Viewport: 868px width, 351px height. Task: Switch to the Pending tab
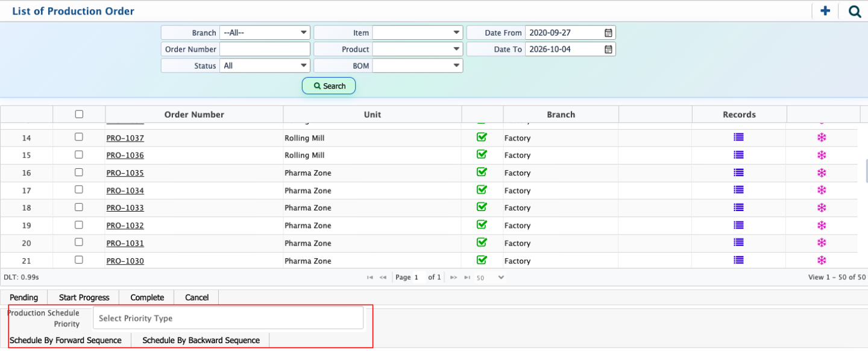(24, 297)
